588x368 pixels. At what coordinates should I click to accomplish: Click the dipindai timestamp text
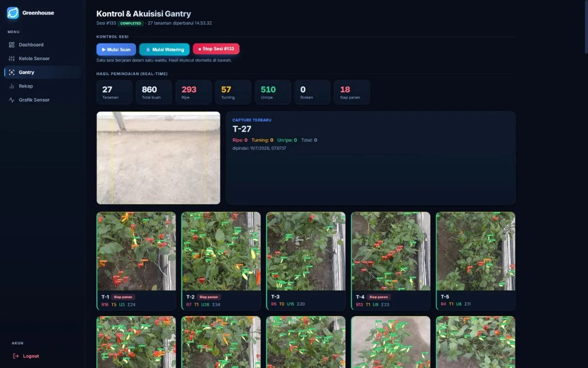click(259, 148)
